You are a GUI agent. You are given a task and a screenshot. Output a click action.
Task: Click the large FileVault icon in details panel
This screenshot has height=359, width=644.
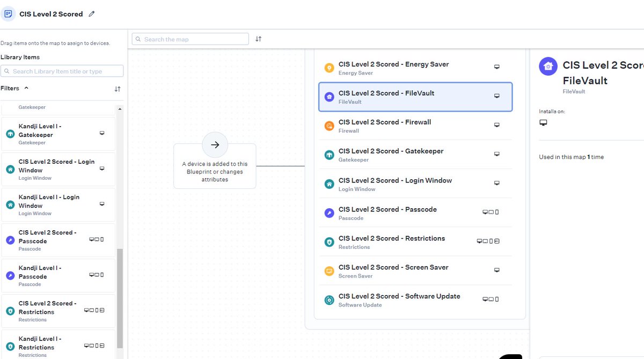click(x=548, y=67)
